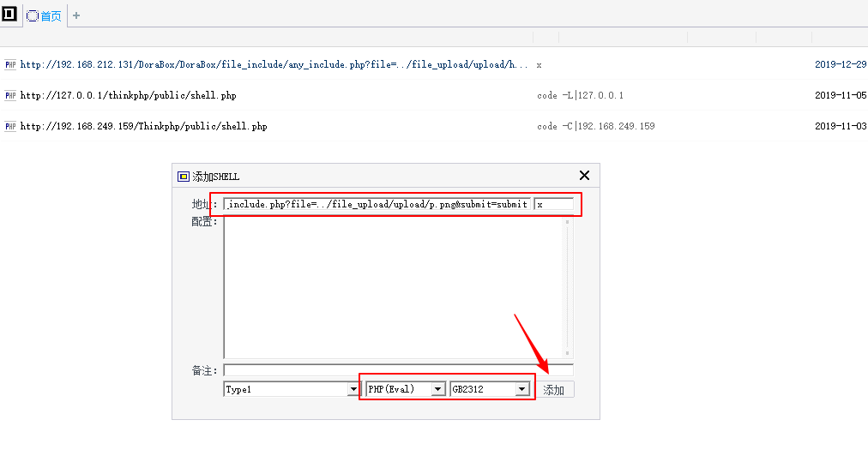Viewport: 868px width, 462px height.
Task: Open the Type1 dropdown
Action: pos(353,389)
